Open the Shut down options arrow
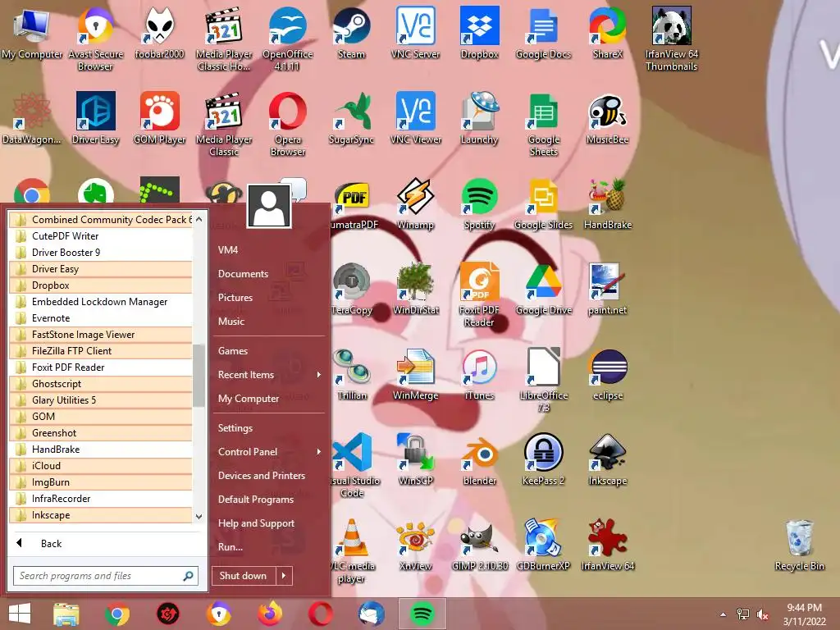 [284, 575]
